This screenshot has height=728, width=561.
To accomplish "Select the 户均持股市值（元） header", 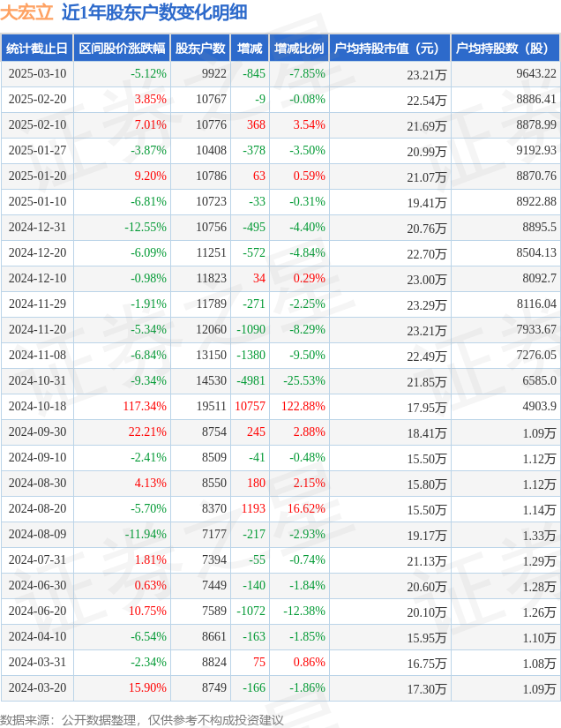I will (x=390, y=49).
